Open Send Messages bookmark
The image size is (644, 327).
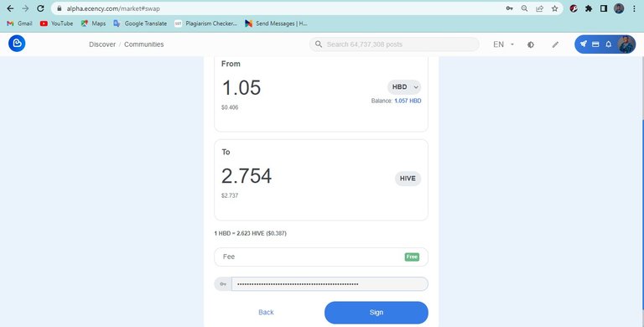coord(276,23)
